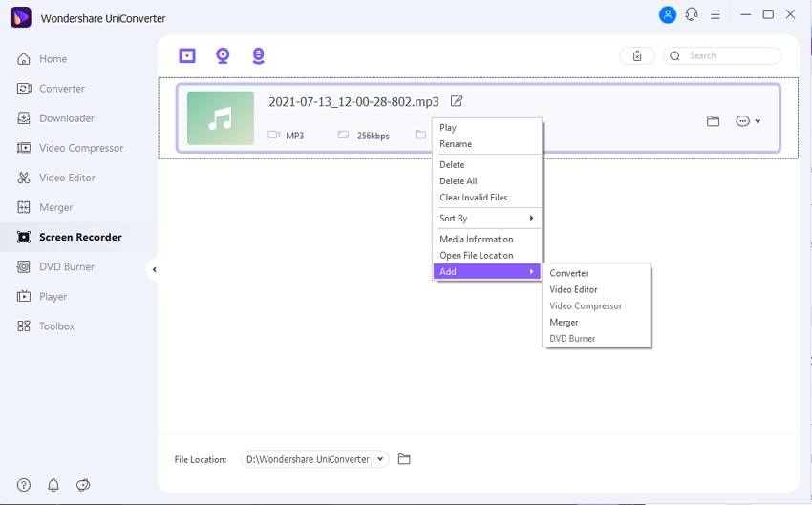Click the filename 2021-07-13_12-00-28-802.mp3
Viewport: 812px width, 505px height.
pos(353,102)
